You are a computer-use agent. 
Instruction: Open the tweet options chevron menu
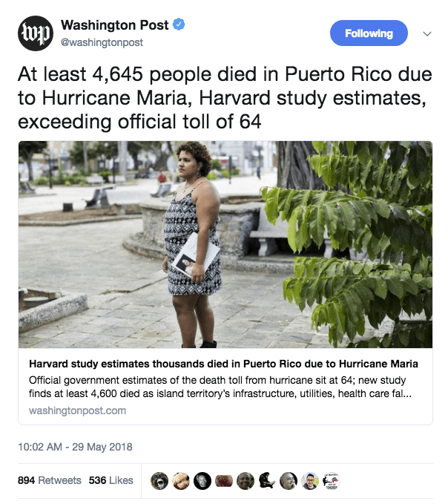tap(426, 33)
